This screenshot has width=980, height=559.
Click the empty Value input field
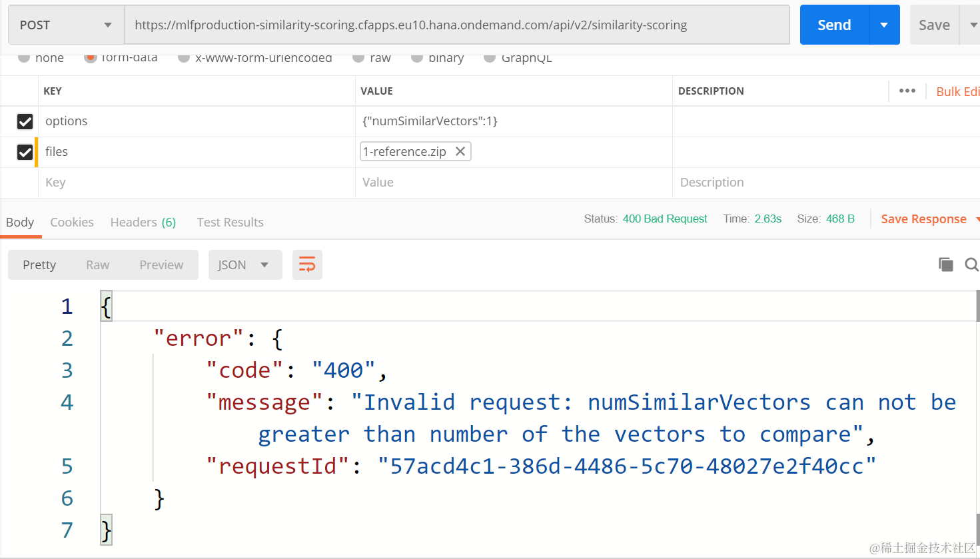point(514,183)
